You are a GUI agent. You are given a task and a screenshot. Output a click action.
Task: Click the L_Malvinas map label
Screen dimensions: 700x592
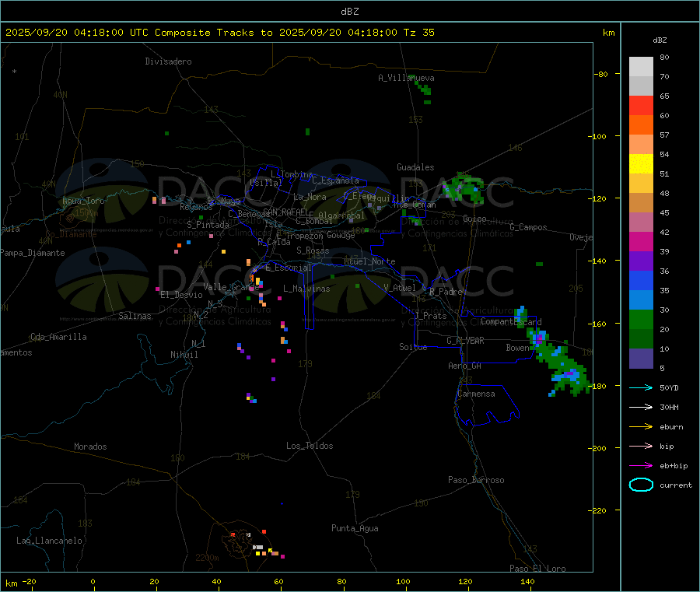pyautogui.click(x=306, y=289)
